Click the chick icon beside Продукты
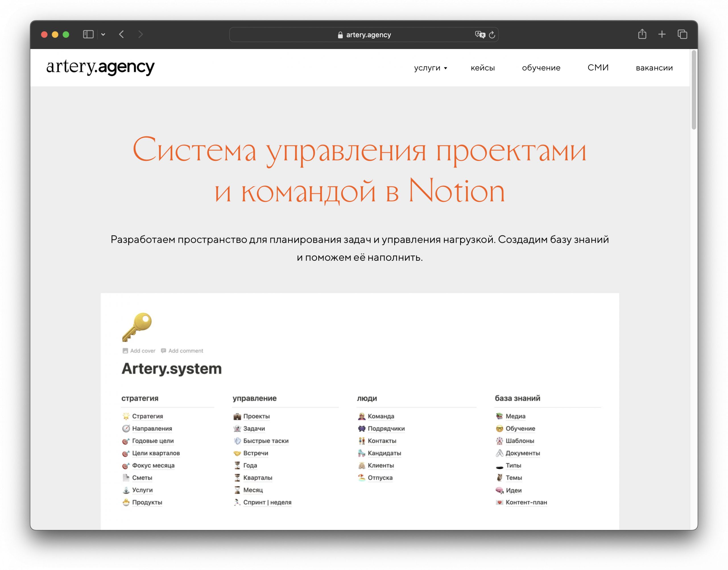 [x=126, y=502]
